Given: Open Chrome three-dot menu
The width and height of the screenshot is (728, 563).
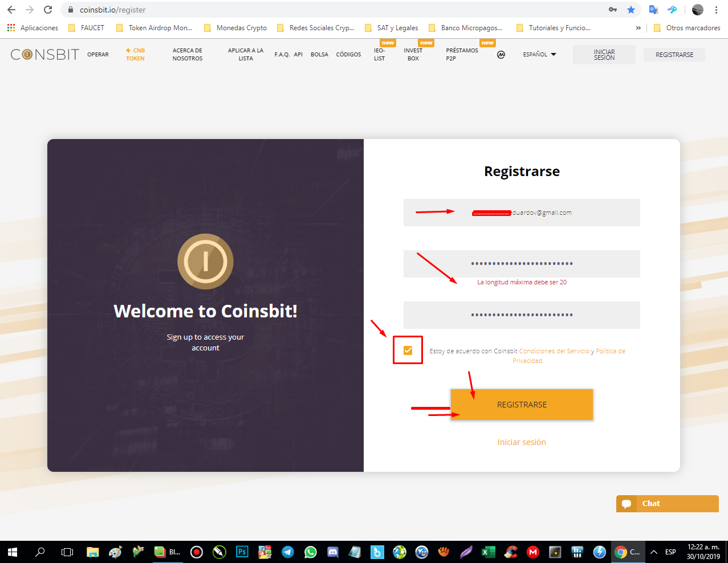Looking at the screenshot, I should 716,10.
